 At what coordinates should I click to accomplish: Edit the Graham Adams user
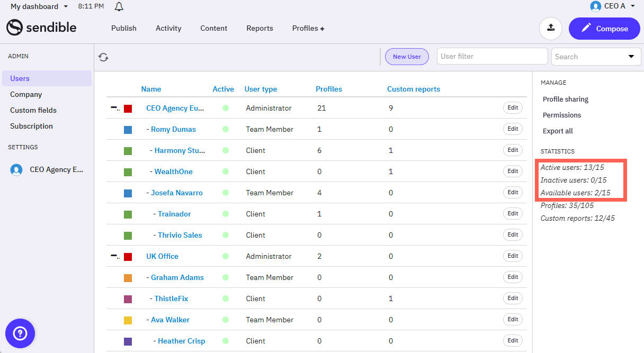(x=513, y=277)
